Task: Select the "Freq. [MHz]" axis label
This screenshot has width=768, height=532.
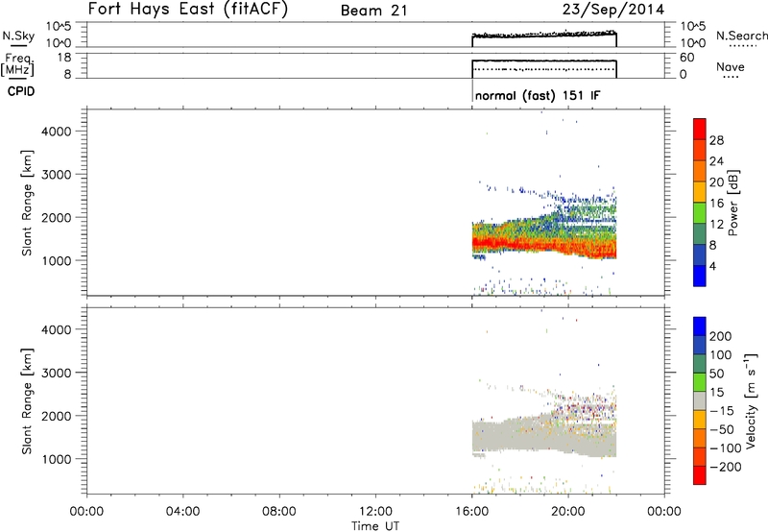Action: click(18, 64)
